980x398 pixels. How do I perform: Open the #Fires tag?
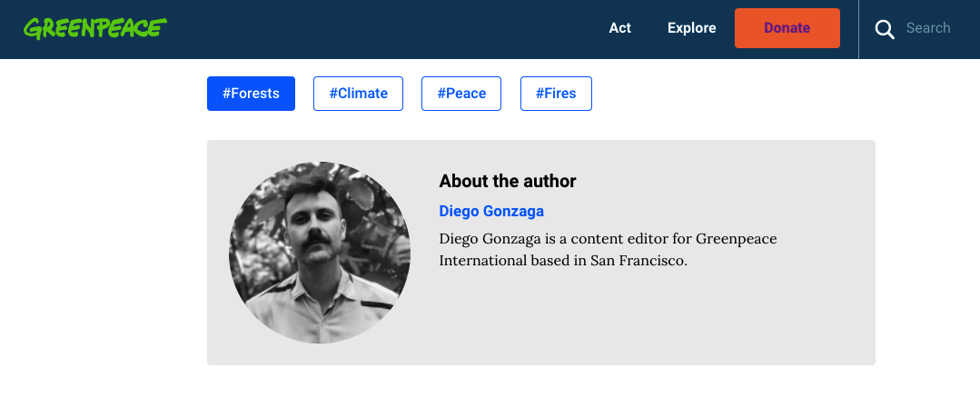556,94
